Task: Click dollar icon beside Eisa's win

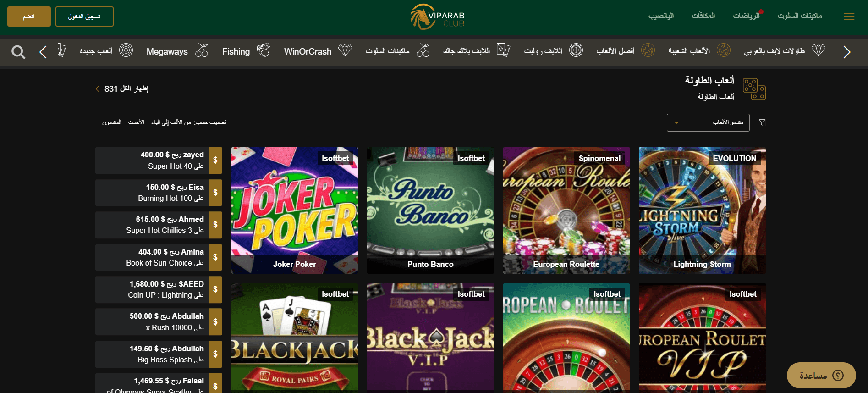Action: coord(215,193)
